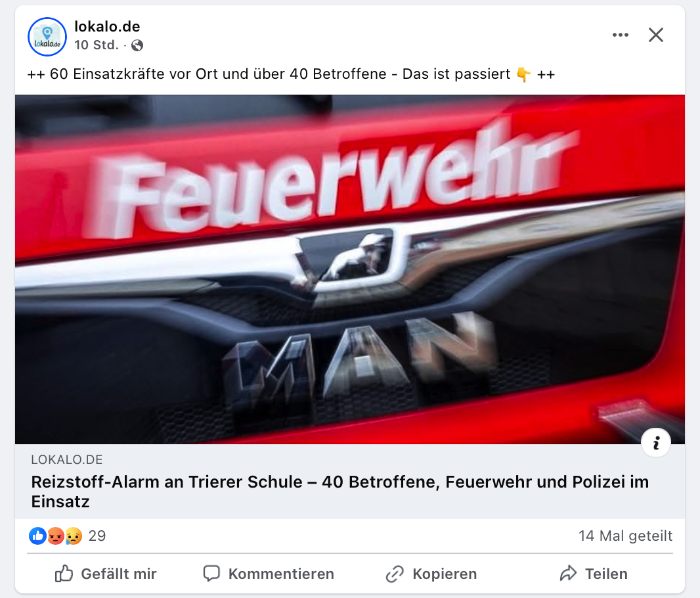
Task: Click the link info 'i' icon
Action: coord(656,443)
